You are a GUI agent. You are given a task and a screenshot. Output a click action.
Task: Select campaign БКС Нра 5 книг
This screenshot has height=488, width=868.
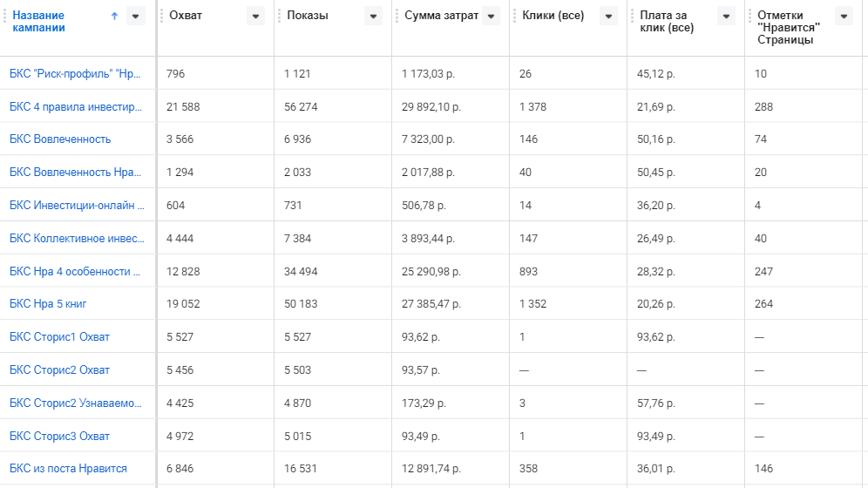48,304
